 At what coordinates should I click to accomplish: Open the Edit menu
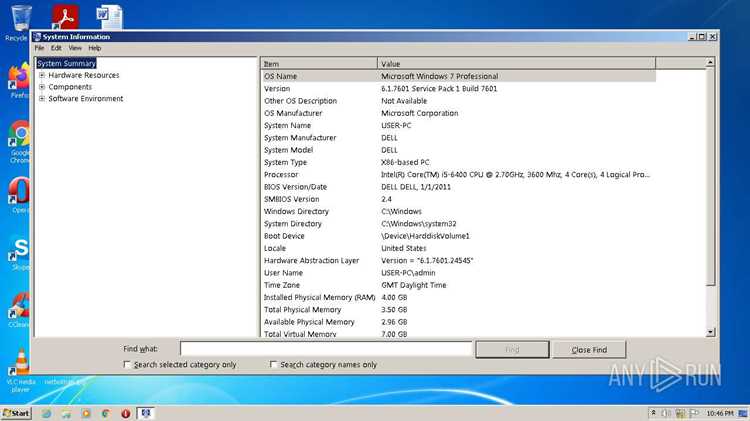click(x=56, y=48)
